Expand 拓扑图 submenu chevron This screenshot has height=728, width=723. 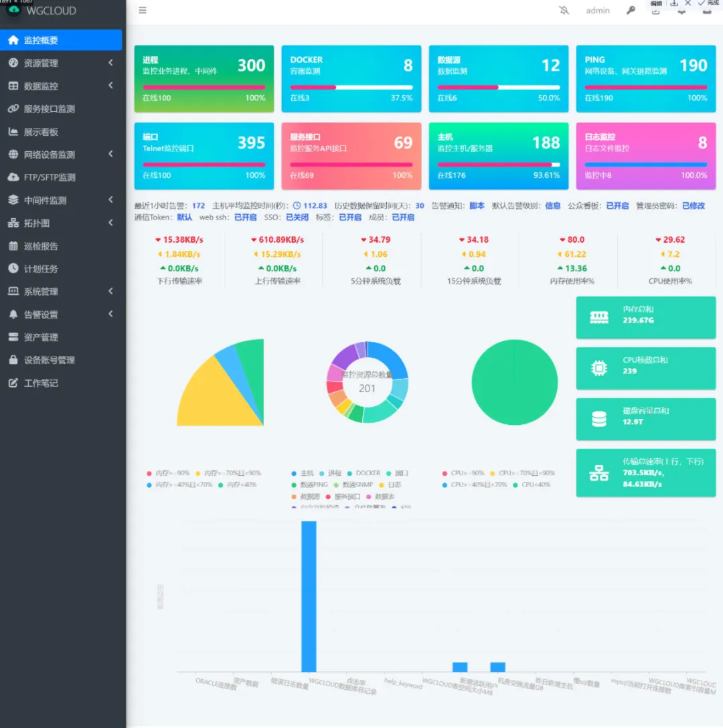[110, 223]
